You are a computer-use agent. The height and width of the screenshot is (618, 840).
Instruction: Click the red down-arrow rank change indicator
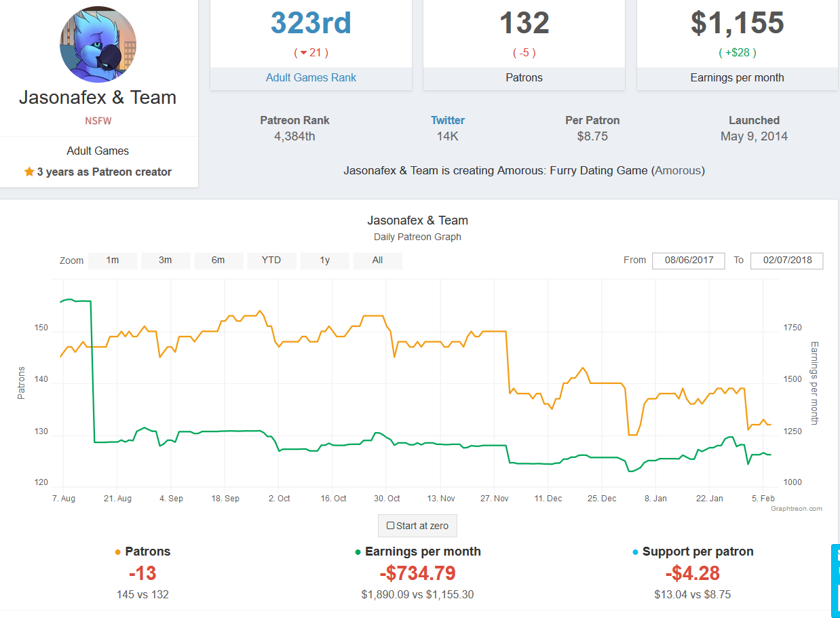(x=303, y=52)
